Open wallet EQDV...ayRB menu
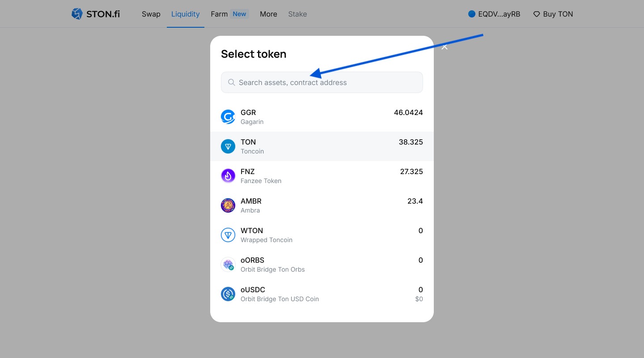 tap(494, 14)
